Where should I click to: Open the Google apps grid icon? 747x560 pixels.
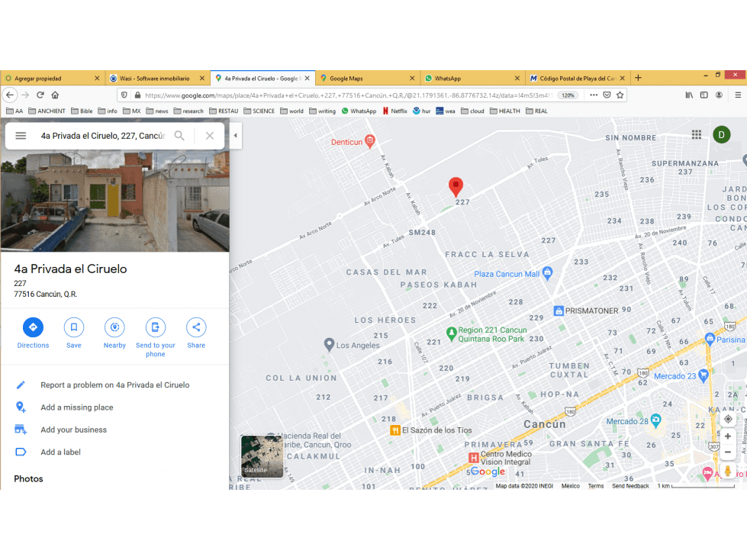coord(697,135)
